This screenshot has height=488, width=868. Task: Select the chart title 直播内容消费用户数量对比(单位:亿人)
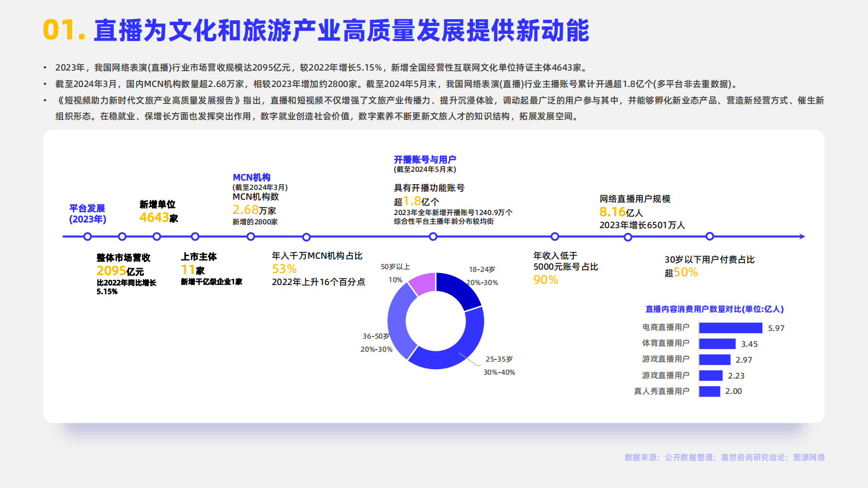[715, 309]
